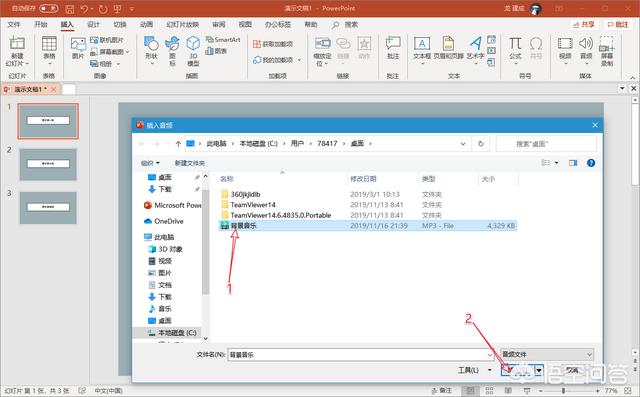
Task: Open the 音频文件 file type dropdown
Action: pyautogui.click(x=547, y=355)
